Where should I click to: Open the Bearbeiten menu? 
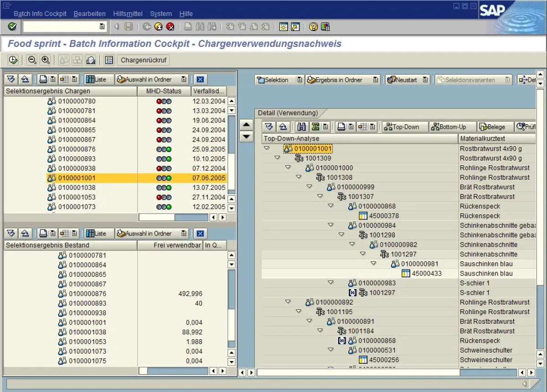click(89, 14)
